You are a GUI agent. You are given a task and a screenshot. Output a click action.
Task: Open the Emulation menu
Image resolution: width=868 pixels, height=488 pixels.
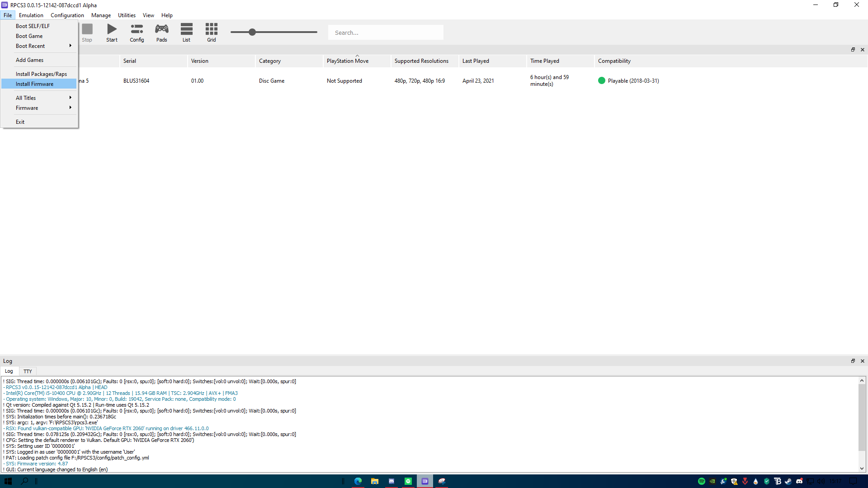pyautogui.click(x=31, y=15)
